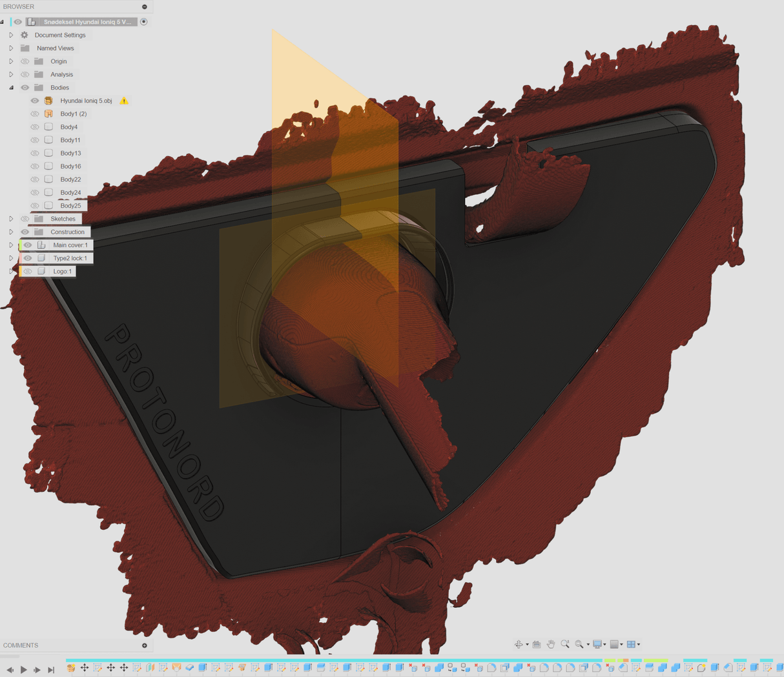Screen dimensions: 784x677
Task: Select Body25 in the browser tree
Action: (x=70, y=206)
